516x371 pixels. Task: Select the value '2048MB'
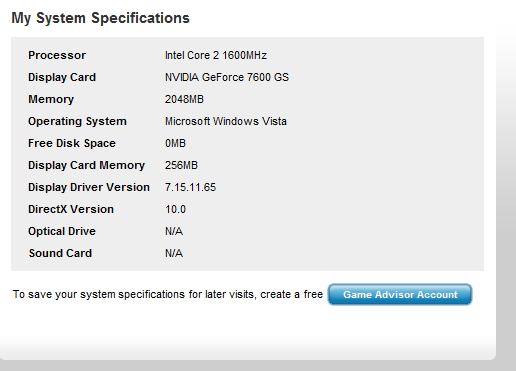(184, 99)
